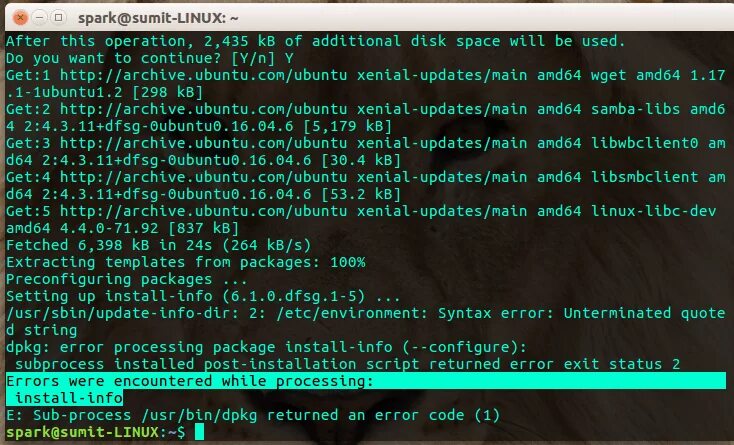Click 'dpkg: error processing package install-info'

tap(266, 347)
